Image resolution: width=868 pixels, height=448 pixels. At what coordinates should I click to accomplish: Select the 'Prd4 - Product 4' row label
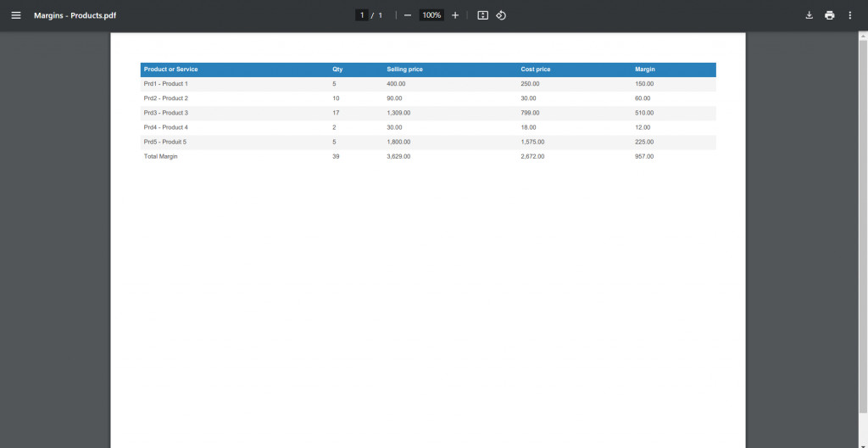pos(165,127)
